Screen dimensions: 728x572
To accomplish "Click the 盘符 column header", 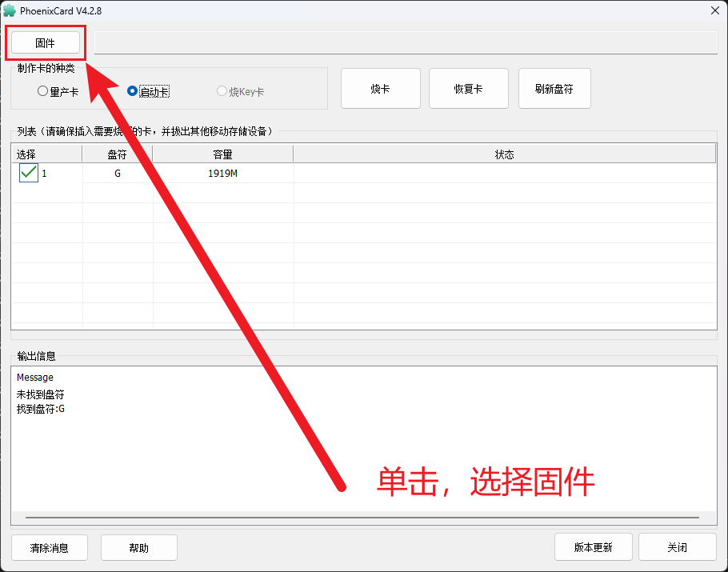I will click(x=117, y=154).
